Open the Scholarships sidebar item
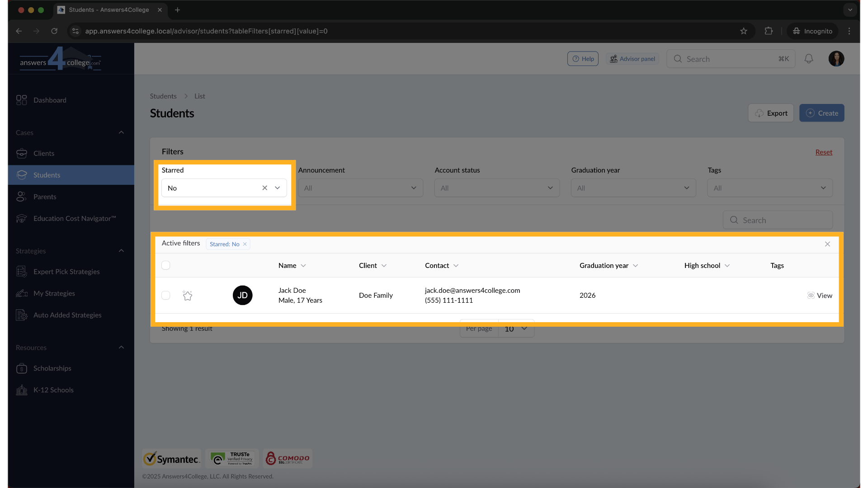This screenshot has width=868, height=488. pos(52,368)
